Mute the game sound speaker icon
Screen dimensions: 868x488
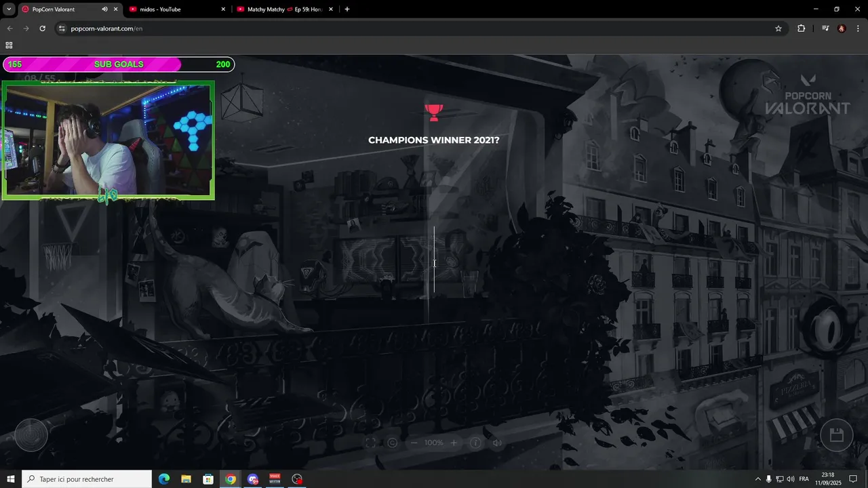coord(497,443)
